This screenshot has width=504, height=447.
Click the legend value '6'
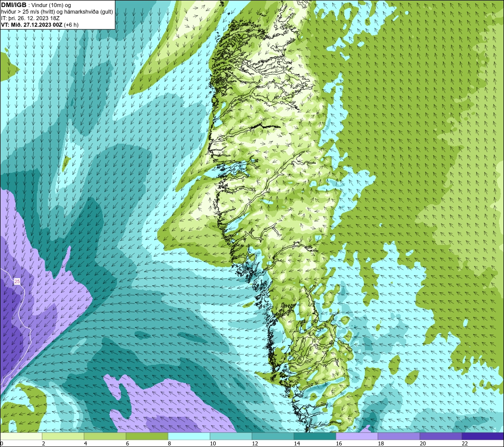coord(128,443)
